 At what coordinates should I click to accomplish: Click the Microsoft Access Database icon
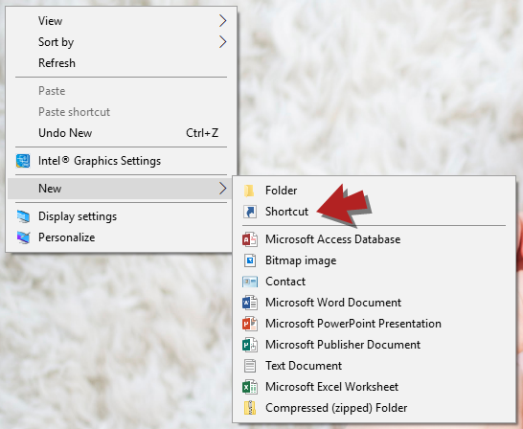250,239
